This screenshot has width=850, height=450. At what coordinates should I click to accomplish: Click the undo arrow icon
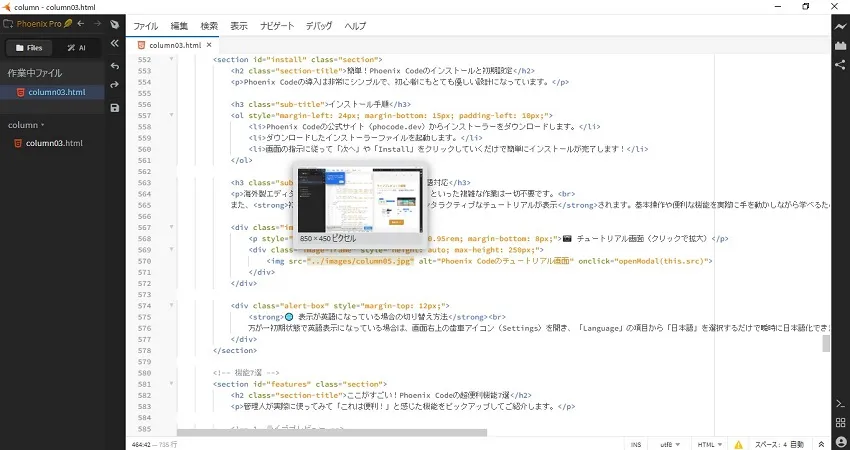click(x=114, y=66)
